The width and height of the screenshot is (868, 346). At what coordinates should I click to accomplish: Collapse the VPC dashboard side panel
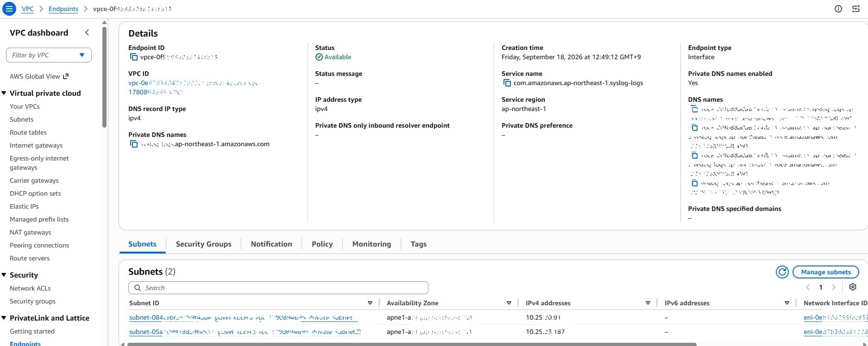click(87, 32)
